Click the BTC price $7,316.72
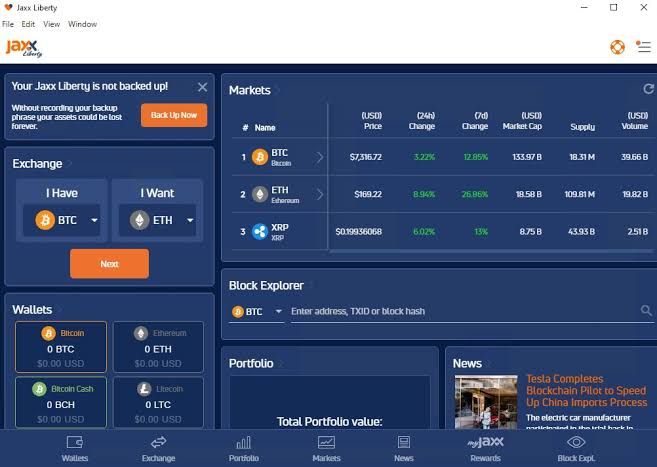Screen dimensions: 657x467 coord(366,157)
